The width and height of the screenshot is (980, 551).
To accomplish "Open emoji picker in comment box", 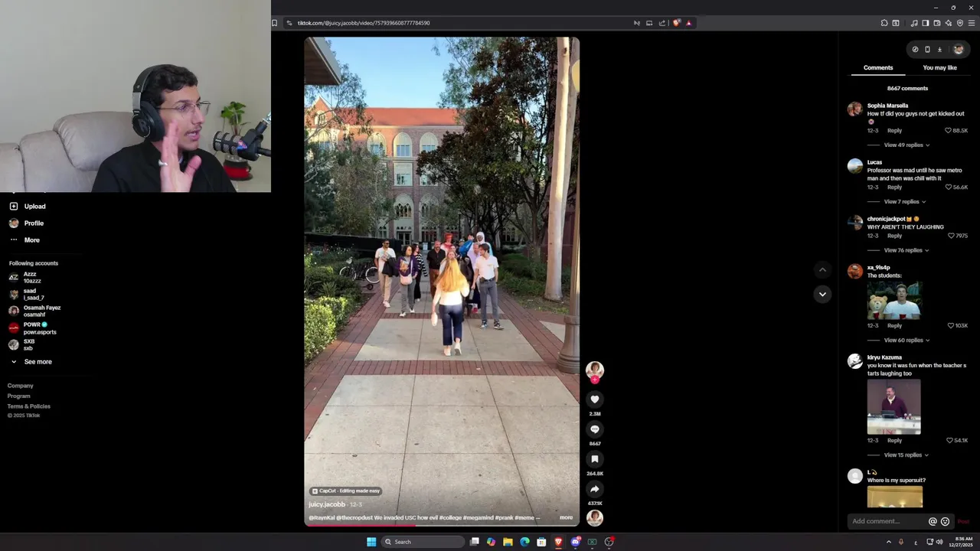I will point(945,521).
